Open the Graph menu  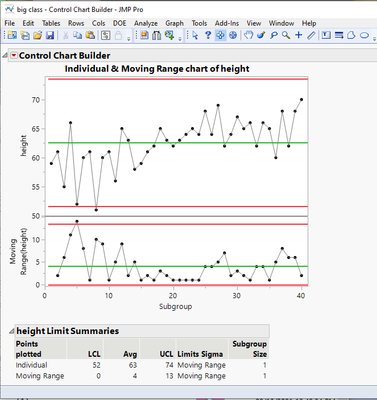[x=175, y=23]
